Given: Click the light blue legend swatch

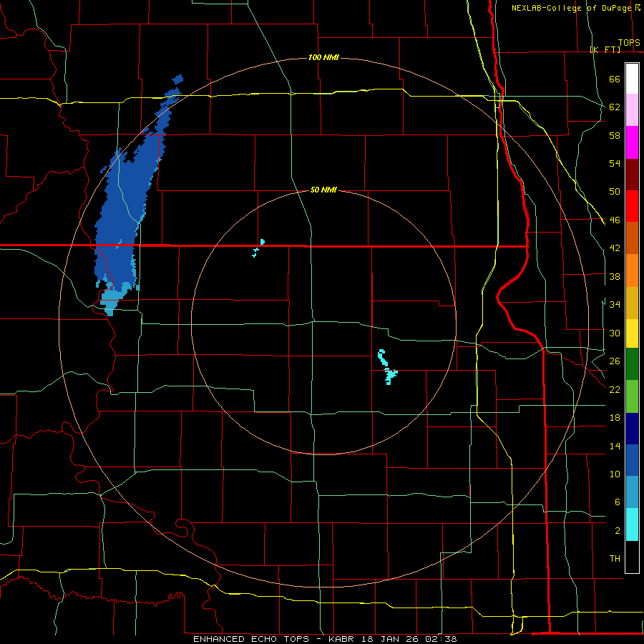Looking at the screenshot, I should [632, 492].
